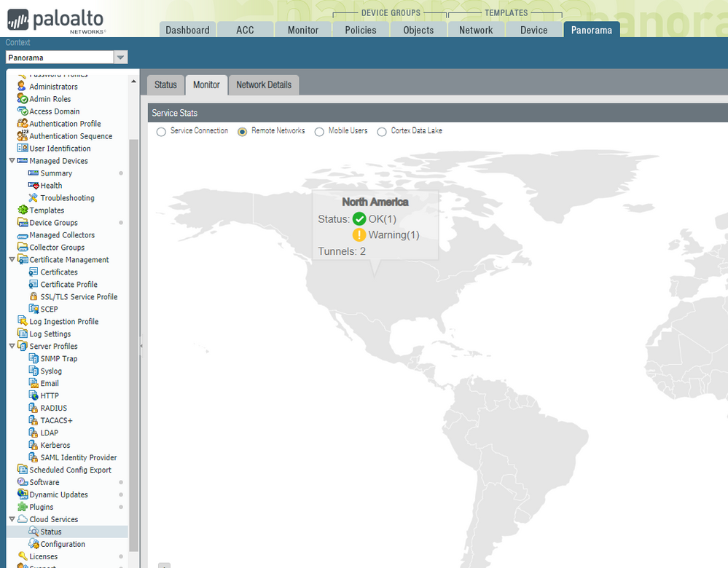Click the Administrators icon in sidebar

[22, 87]
